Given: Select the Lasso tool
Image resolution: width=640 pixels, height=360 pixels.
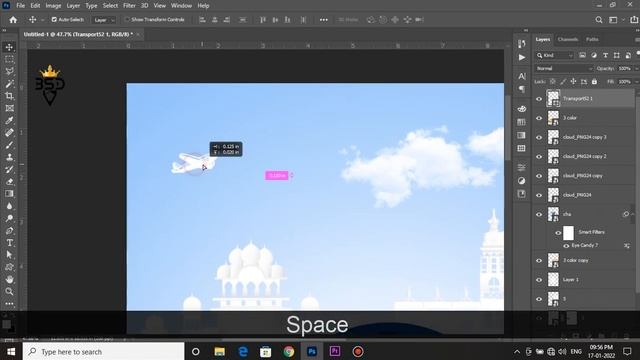Looking at the screenshot, I should pos(9,71).
